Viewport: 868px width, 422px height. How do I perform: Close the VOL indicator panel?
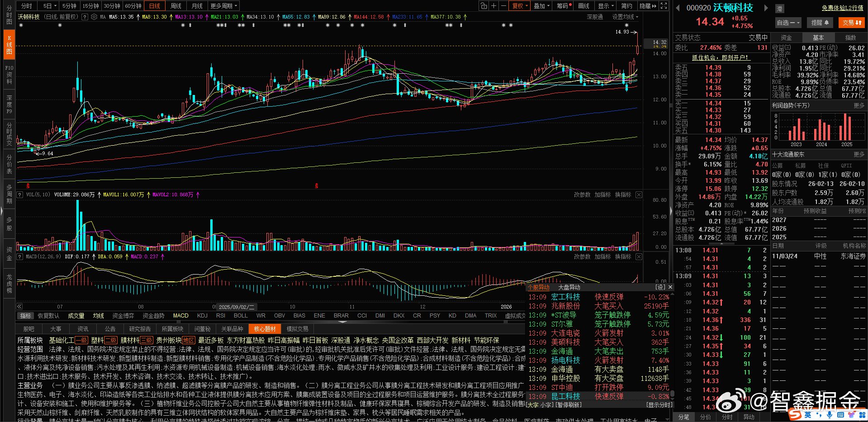639,194
